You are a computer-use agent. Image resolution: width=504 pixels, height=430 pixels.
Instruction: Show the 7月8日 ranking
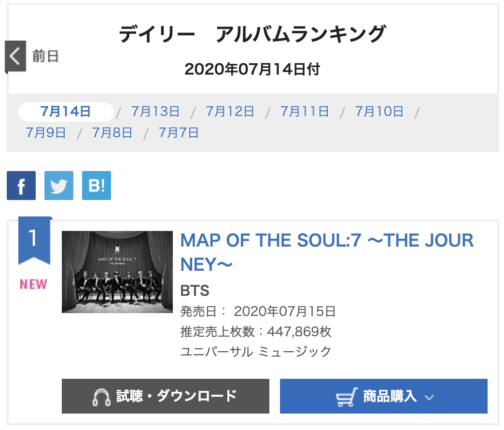point(112,132)
